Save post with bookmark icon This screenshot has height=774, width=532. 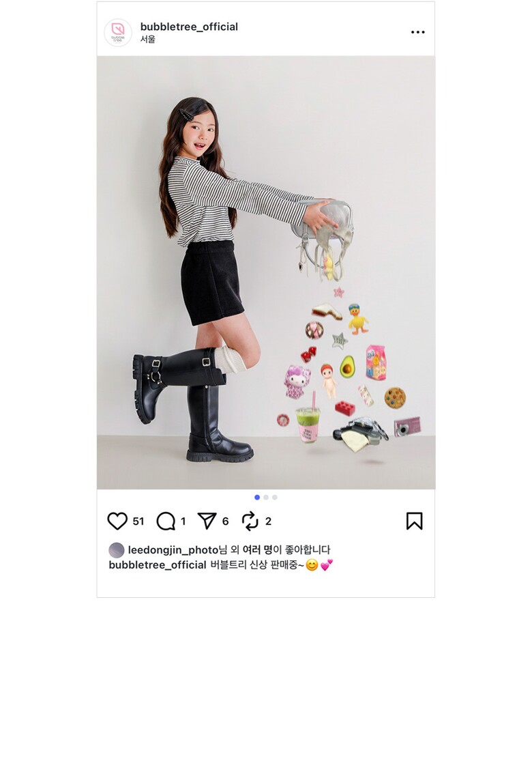[414, 521]
